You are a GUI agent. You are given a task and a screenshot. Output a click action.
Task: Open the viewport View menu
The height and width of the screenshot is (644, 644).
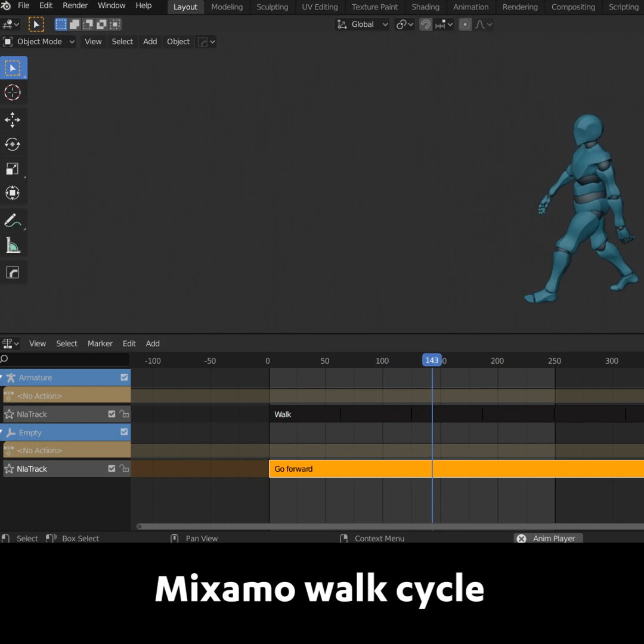[93, 42]
